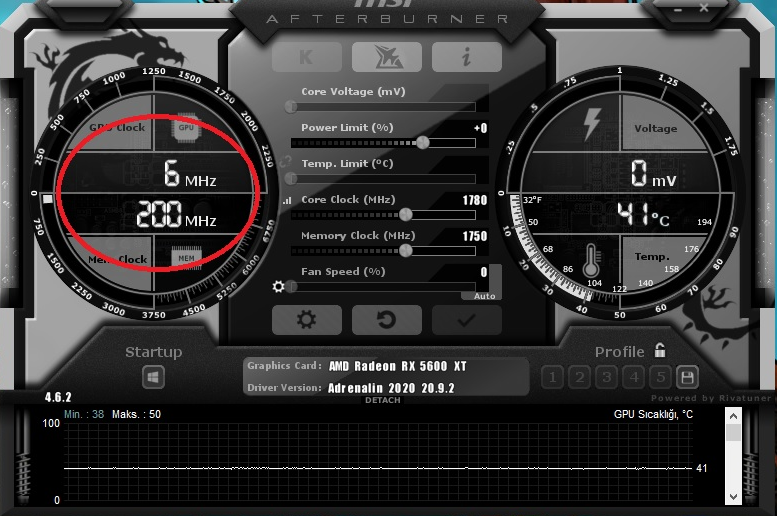Click the Core Voltage slider handle

[291, 107]
